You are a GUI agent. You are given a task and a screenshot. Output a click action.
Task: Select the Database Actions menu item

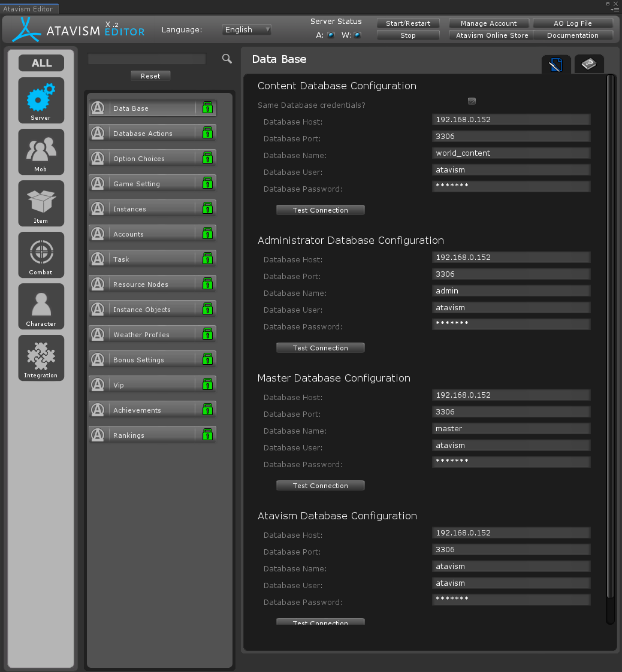[143, 134]
